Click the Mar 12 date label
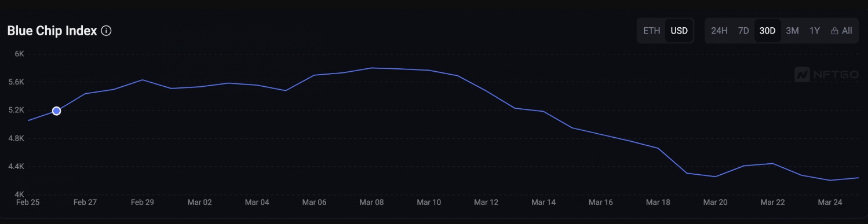 tap(486, 202)
